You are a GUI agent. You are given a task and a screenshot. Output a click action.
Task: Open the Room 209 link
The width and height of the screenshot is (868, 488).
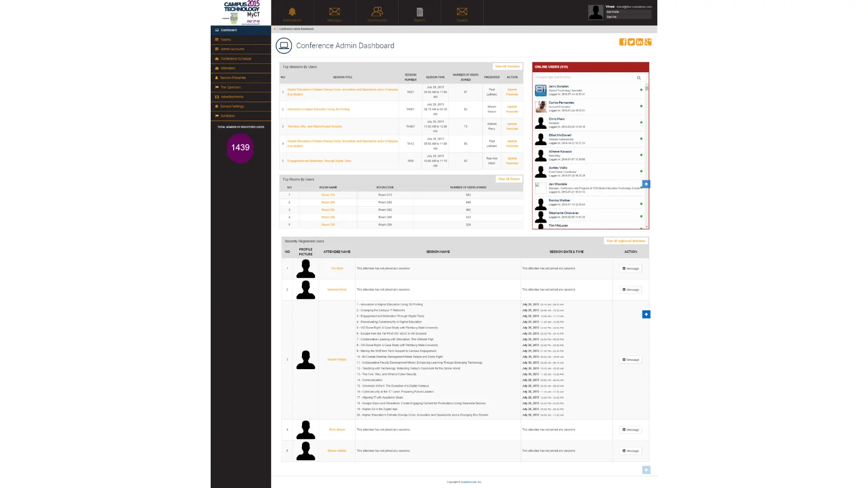pyautogui.click(x=328, y=225)
